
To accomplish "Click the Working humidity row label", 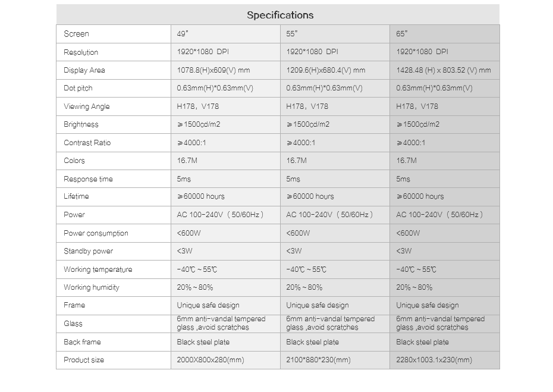I will [x=92, y=287].
